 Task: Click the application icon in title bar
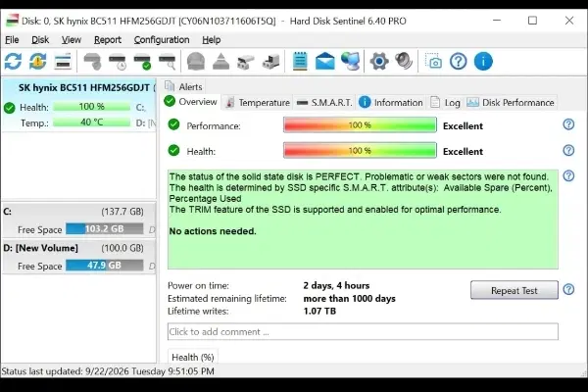point(12,21)
